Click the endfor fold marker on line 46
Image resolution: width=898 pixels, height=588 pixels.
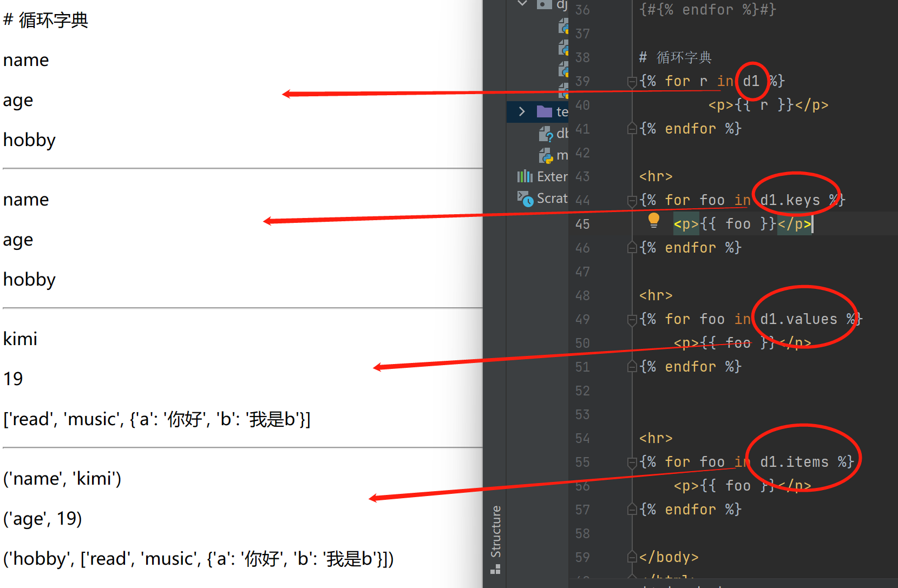[632, 248]
